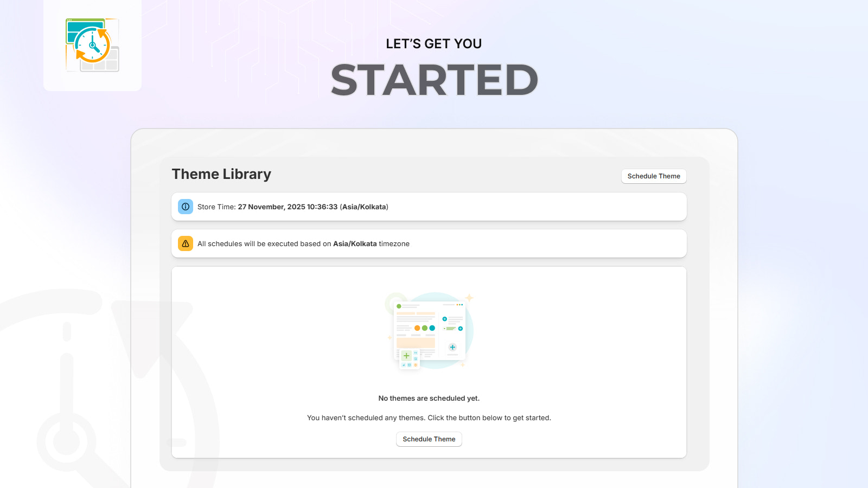Click the Asia/Kolkata timezone notice text
The width and height of the screenshot is (868, 488).
[x=303, y=244]
